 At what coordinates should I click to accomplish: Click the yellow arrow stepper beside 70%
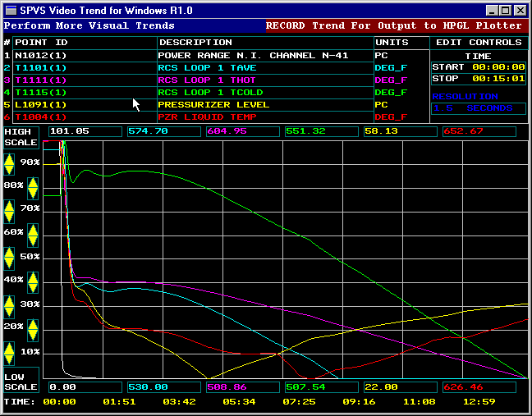pyautogui.click(x=9, y=212)
